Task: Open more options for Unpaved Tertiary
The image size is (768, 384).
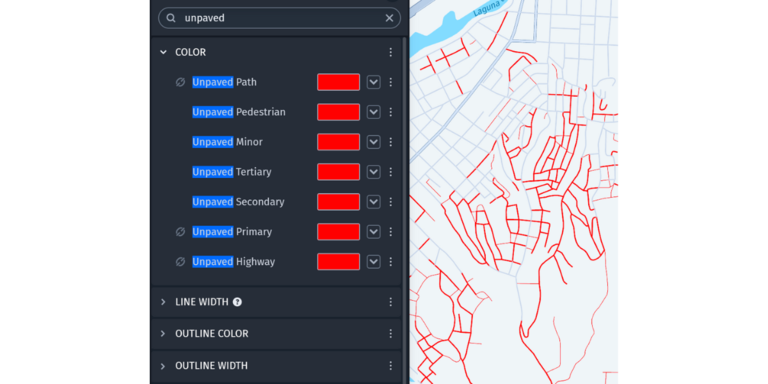Action: [x=390, y=172]
